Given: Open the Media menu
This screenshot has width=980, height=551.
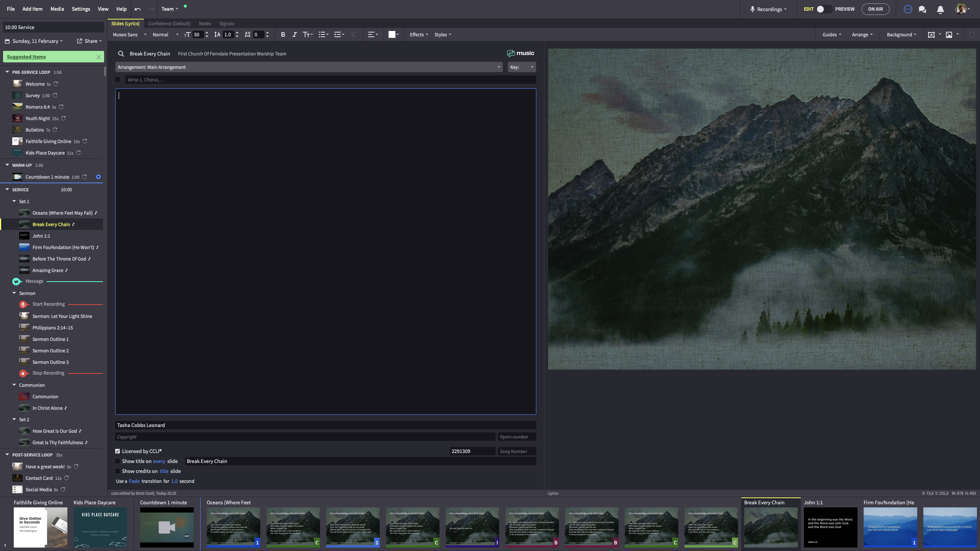Looking at the screenshot, I should (57, 9).
